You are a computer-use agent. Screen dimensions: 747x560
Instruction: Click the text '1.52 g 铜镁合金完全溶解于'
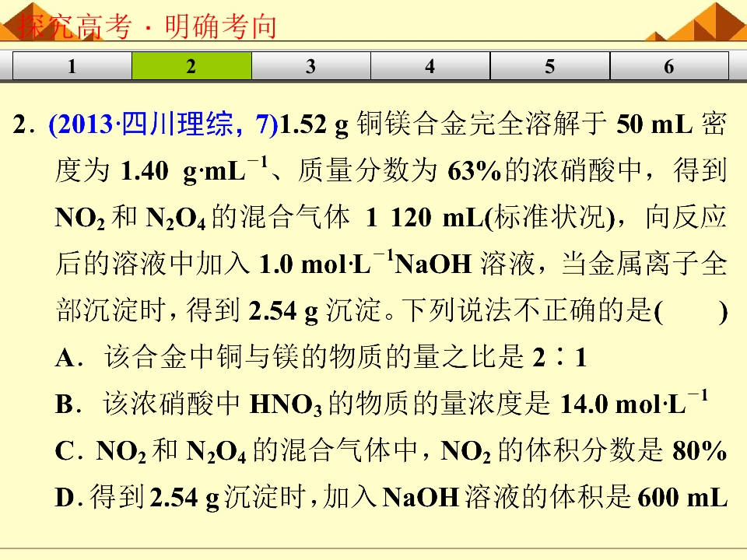tap(443, 124)
